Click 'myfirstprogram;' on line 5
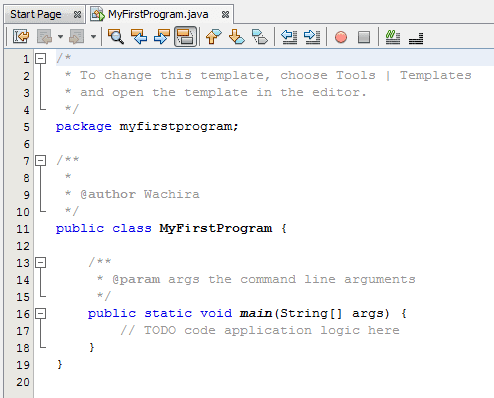494x398 pixels. [x=179, y=127]
